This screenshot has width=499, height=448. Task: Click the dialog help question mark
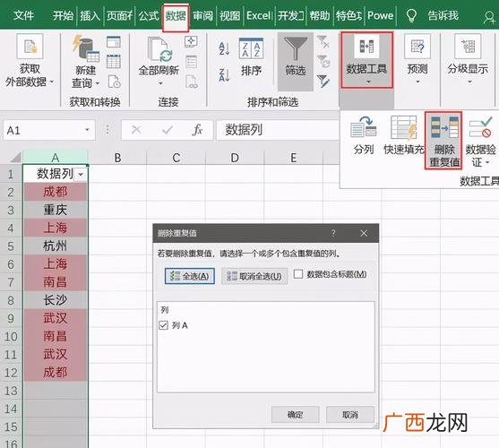[x=333, y=233]
